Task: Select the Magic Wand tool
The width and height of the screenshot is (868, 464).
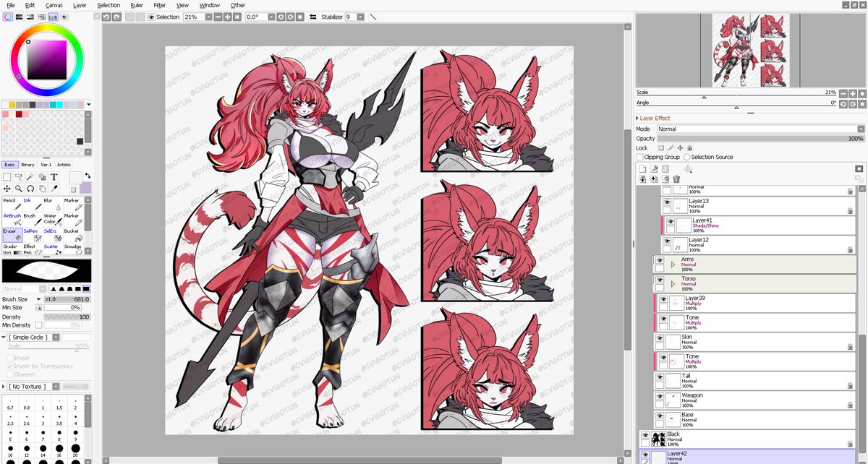Action: click(x=30, y=177)
